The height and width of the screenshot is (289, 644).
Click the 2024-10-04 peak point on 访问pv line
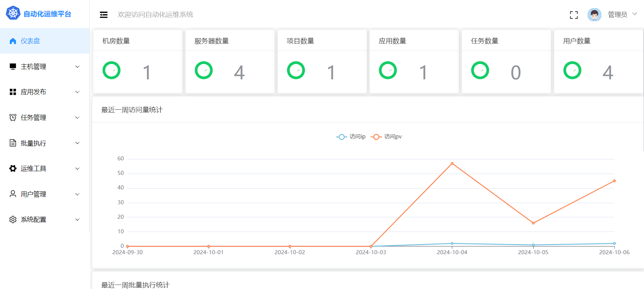click(x=452, y=163)
